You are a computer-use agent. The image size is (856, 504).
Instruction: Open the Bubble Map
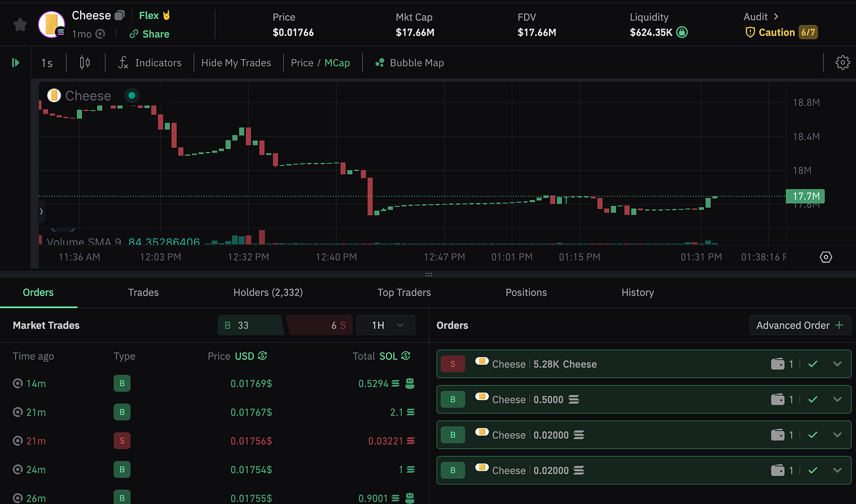tap(410, 63)
